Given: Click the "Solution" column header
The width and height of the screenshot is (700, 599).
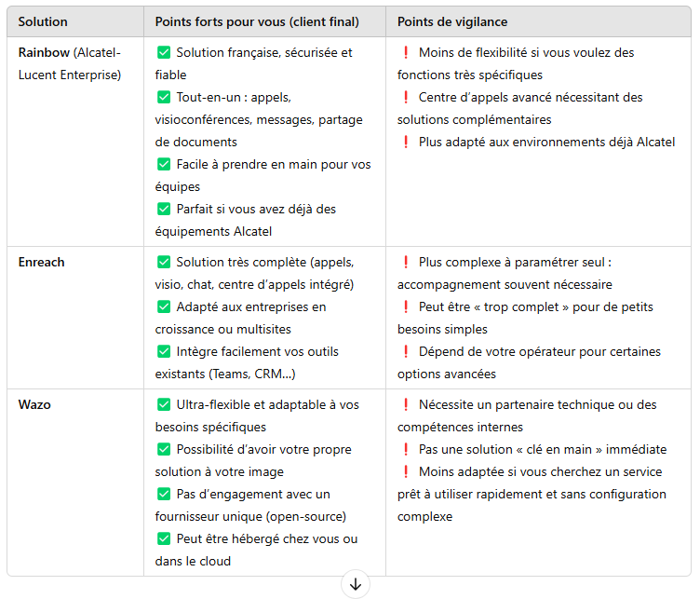Looking at the screenshot, I should pos(43,21).
